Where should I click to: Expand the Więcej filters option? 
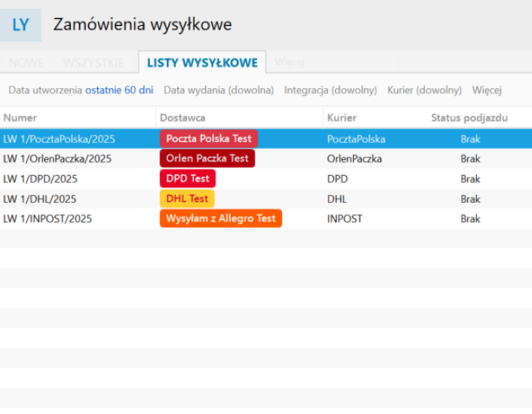click(x=487, y=90)
